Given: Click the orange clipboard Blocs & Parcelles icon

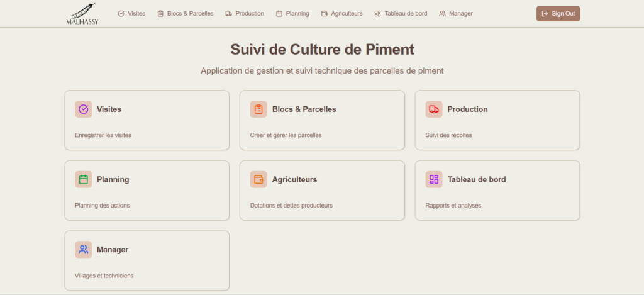Looking at the screenshot, I should click(258, 109).
